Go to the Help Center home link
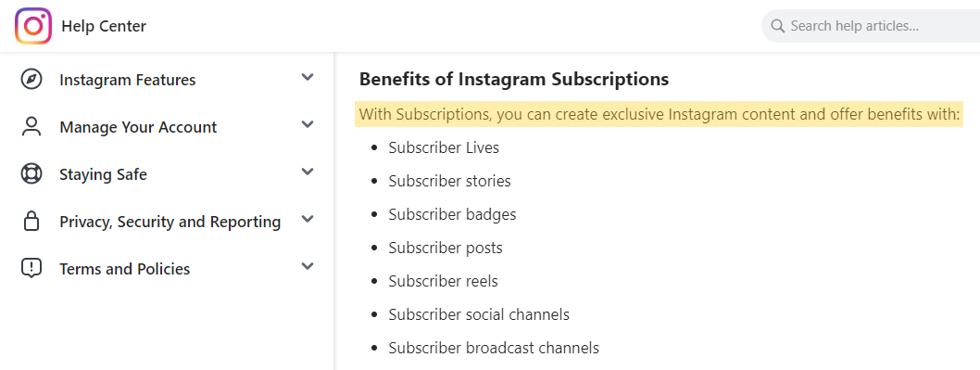 tap(104, 26)
